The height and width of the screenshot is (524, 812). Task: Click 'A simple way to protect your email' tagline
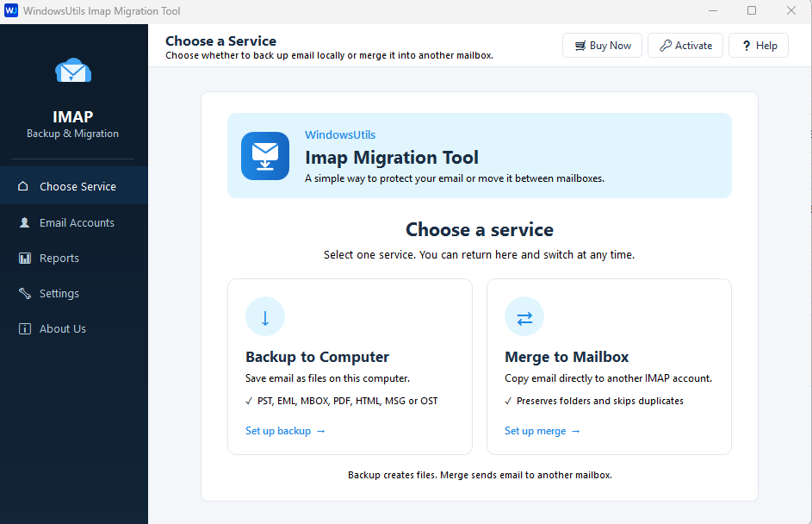[x=455, y=178]
